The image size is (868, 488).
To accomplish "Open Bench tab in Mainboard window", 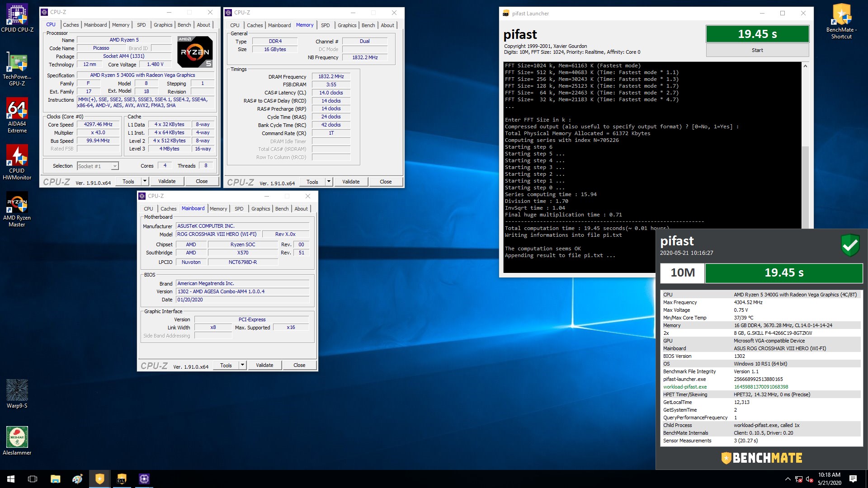I will point(282,209).
